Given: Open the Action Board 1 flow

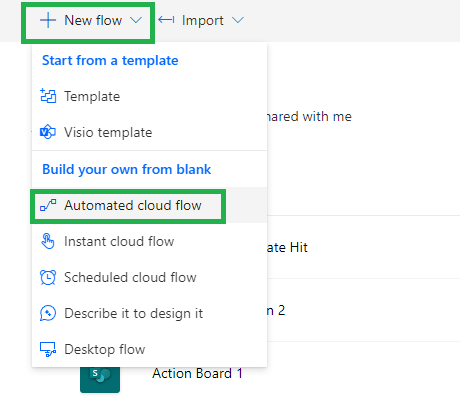Looking at the screenshot, I should pyautogui.click(x=197, y=373).
